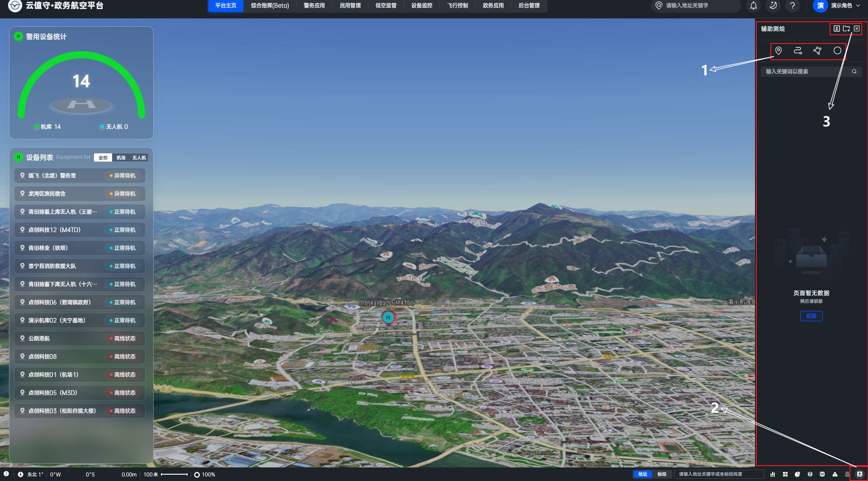This screenshot has width=868, height=481.
Task: Click the layers stack icon in bottom bar
Action: click(x=810, y=474)
